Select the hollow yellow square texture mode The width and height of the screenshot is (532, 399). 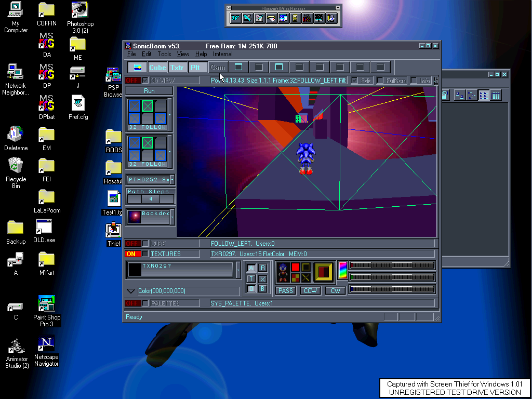306,267
